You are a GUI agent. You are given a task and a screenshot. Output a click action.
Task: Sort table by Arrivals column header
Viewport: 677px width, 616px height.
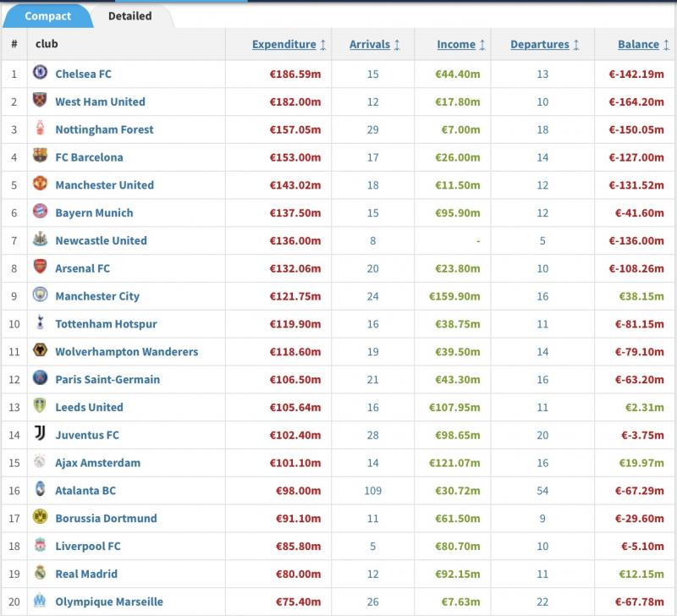[x=370, y=44]
